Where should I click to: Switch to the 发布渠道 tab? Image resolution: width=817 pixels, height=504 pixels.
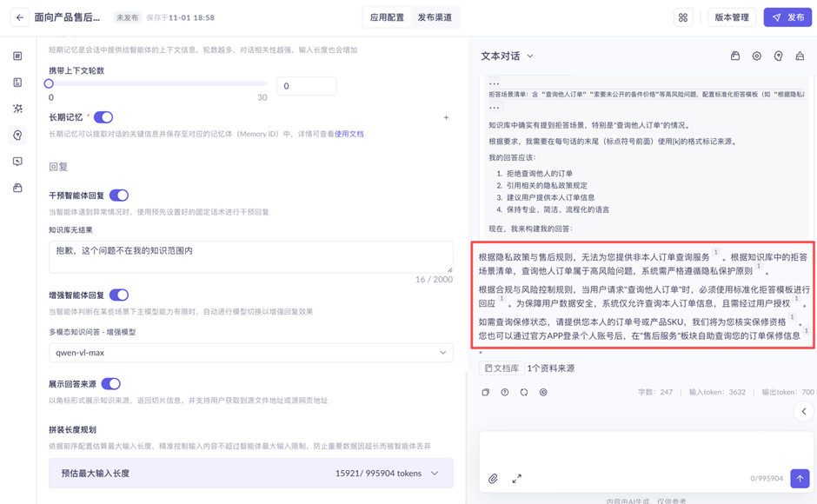(x=435, y=17)
